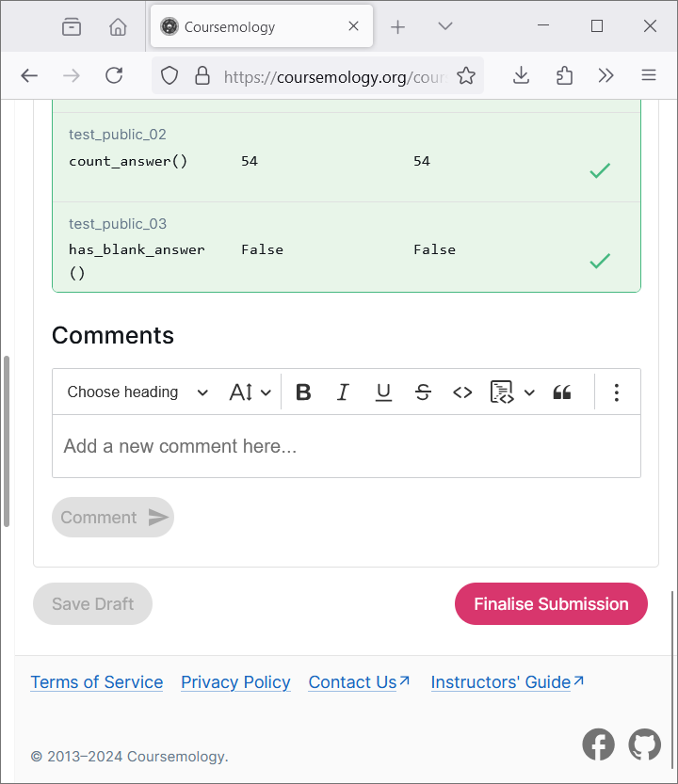
Task: Expand the Choose heading dropdown
Action: 137,392
